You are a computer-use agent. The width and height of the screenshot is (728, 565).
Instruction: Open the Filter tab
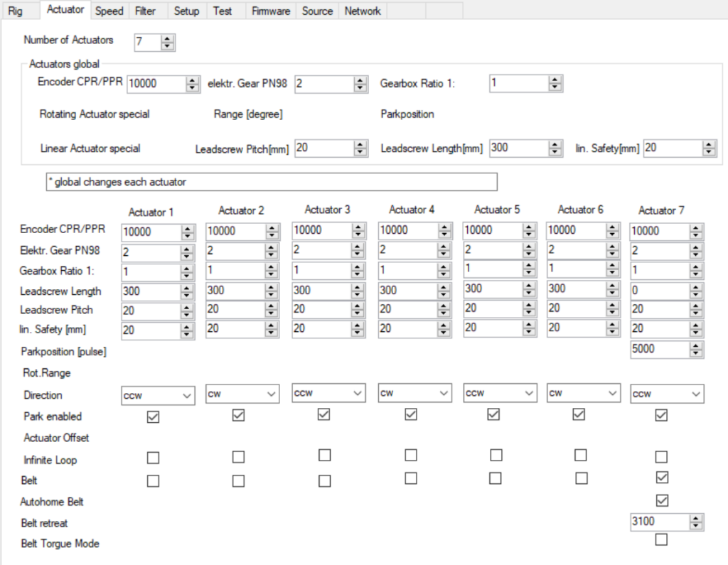point(146,11)
